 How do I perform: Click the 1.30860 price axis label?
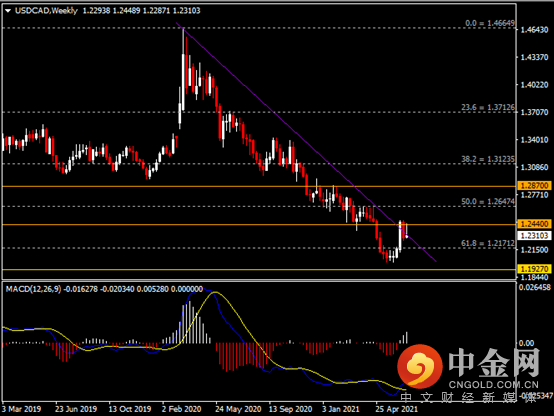pos(535,167)
